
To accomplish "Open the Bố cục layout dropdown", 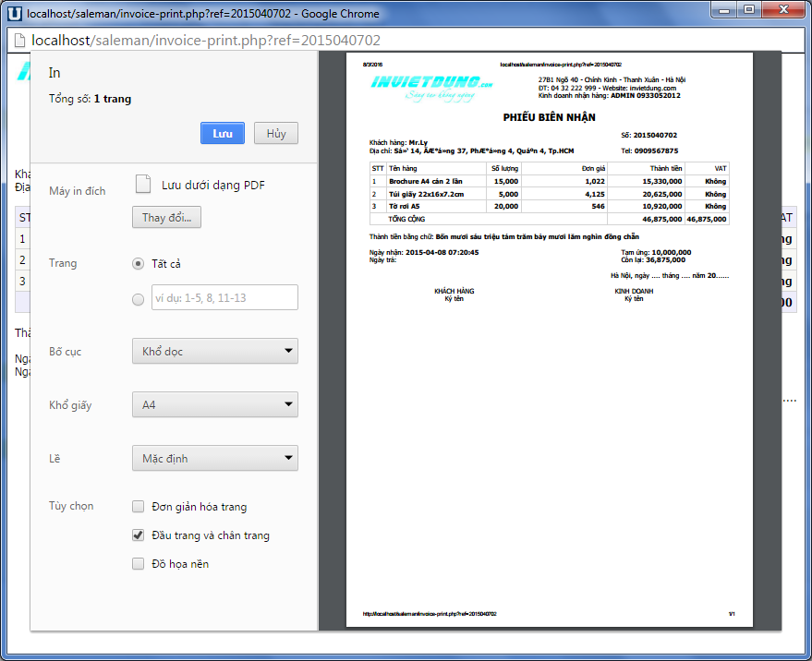I will click(x=214, y=352).
